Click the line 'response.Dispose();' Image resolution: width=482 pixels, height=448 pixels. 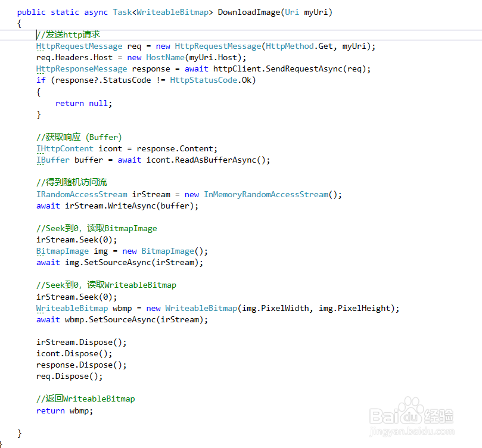[x=82, y=365]
